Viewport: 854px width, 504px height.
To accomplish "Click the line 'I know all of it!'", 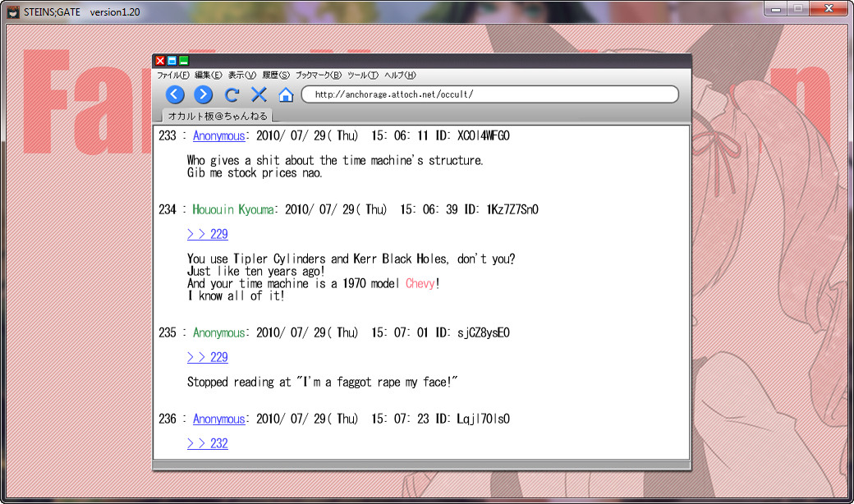I will click(x=236, y=296).
